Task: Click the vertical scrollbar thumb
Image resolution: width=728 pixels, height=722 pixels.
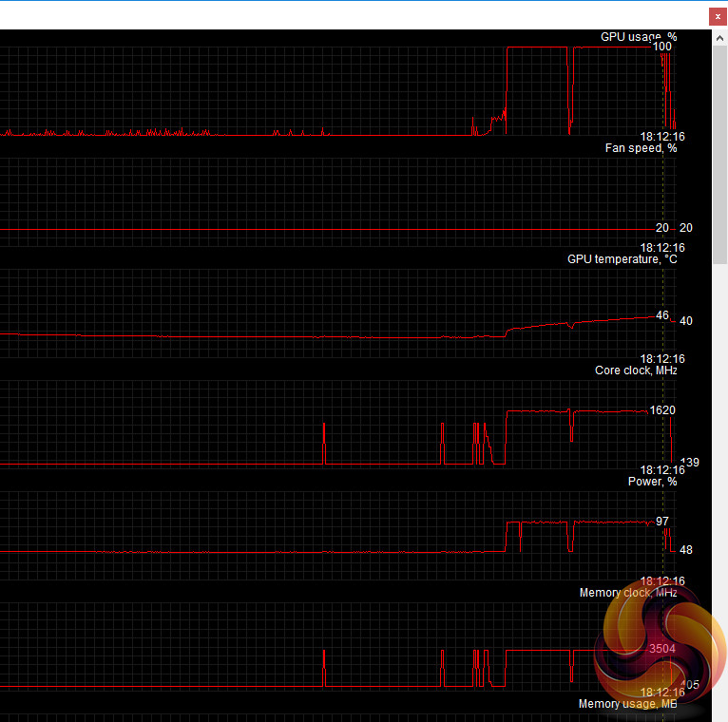Action: pyautogui.click(x=719, y=155)
